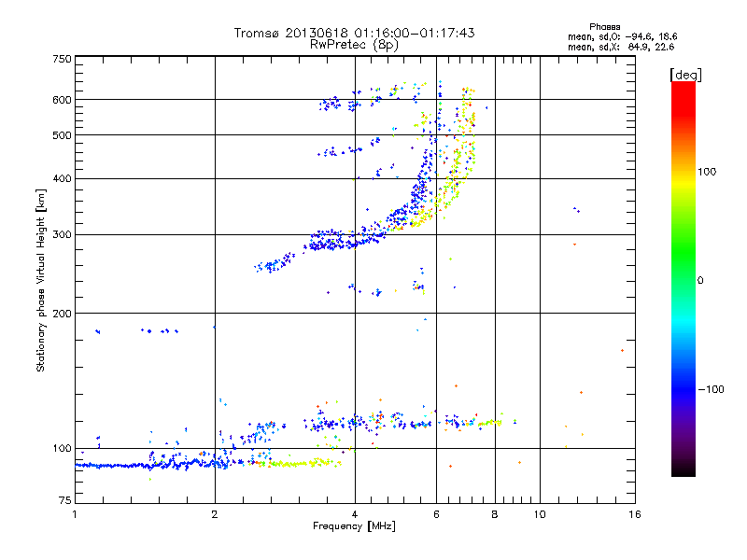Click the phase colorbar gradient
This screenshot has width=747, height=560.
tap(684, 279)
